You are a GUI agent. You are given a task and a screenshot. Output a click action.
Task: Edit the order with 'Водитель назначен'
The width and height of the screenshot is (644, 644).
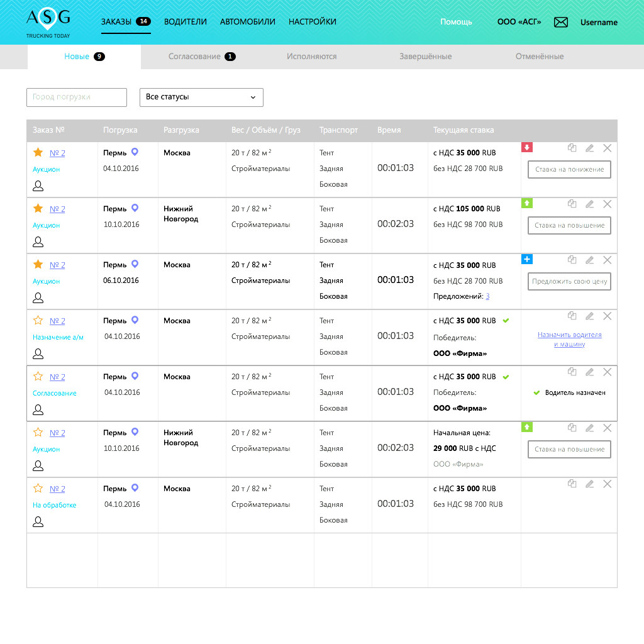point(590,372)
